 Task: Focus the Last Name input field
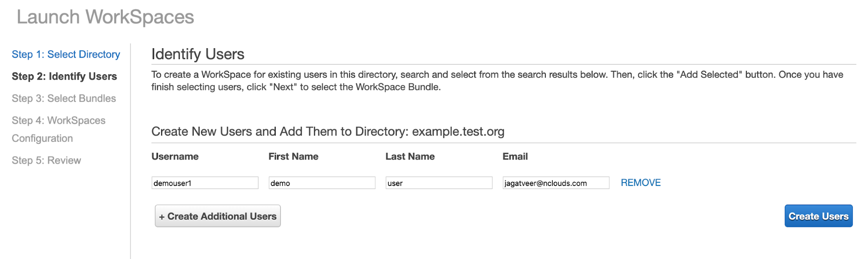click(x=439, y=183)
